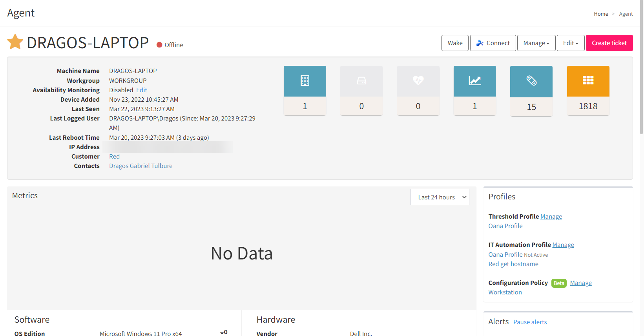Image resolution: width=644 pixels, height=336 pixels.
Task: Click the Agent breadcrumb item
Action: click(626, 14)
